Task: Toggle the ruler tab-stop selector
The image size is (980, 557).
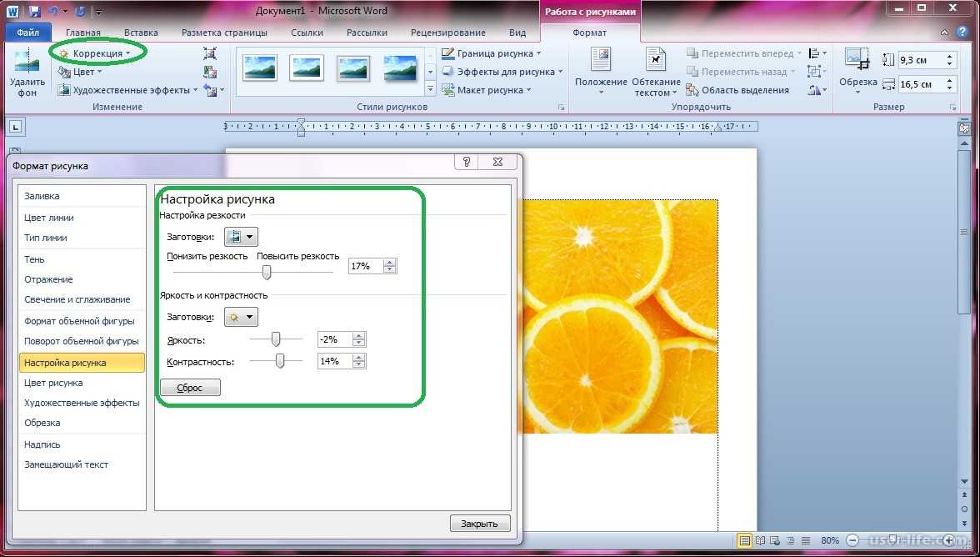Action: [15, 127]
